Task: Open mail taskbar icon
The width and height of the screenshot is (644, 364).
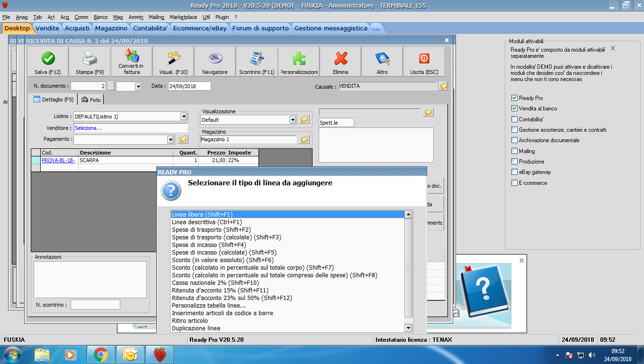Action: point(130,355)
